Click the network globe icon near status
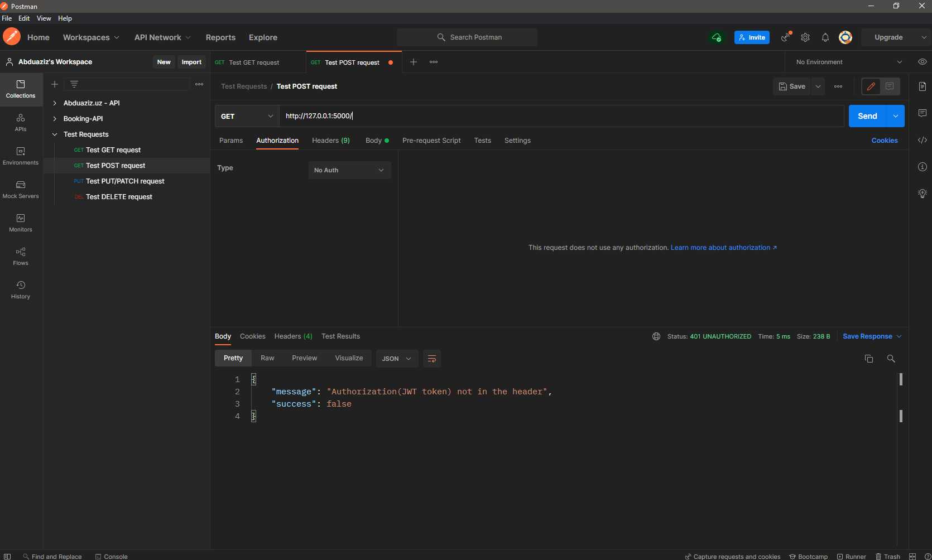Screen dimensions: 932x560 coord(656,336)
